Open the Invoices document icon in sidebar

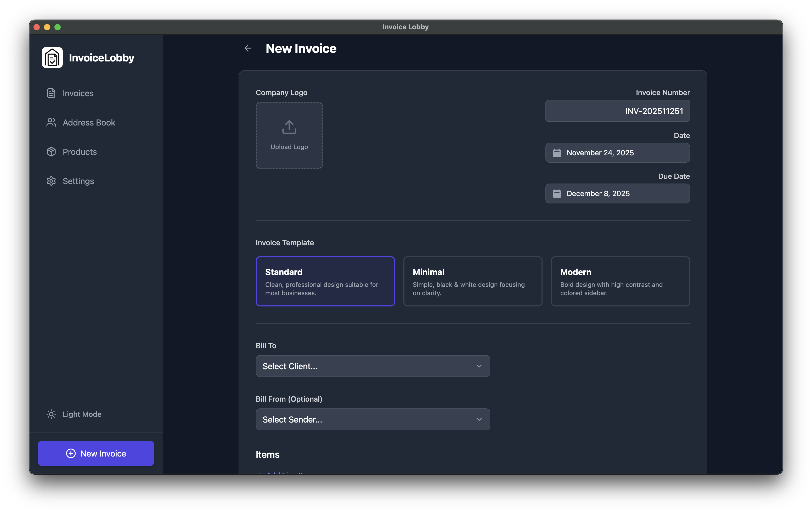51,93
